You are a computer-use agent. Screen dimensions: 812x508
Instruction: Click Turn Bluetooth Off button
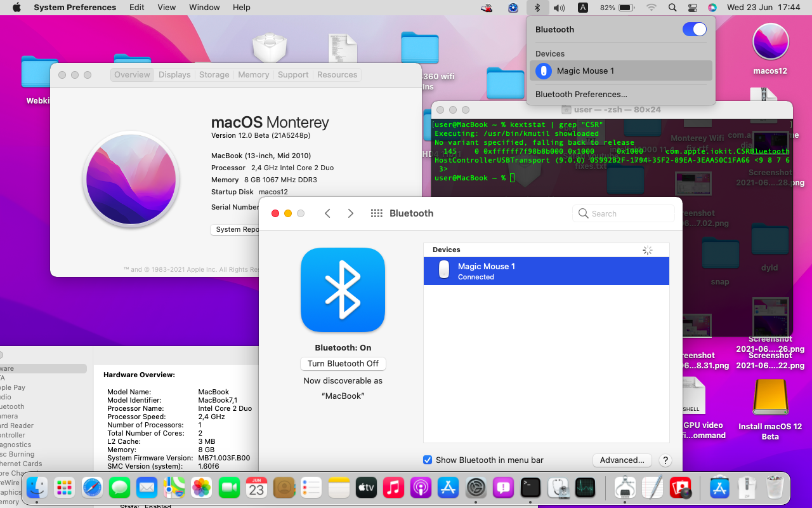point(343,364)
